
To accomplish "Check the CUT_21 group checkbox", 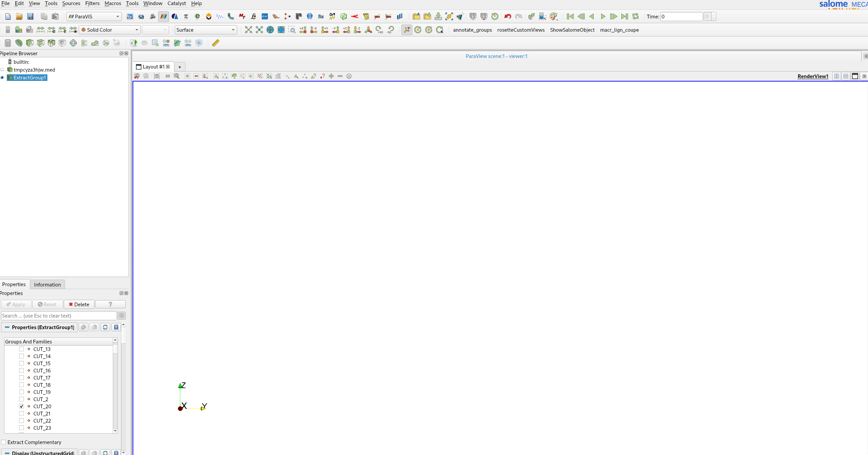I will pos(21,413).
